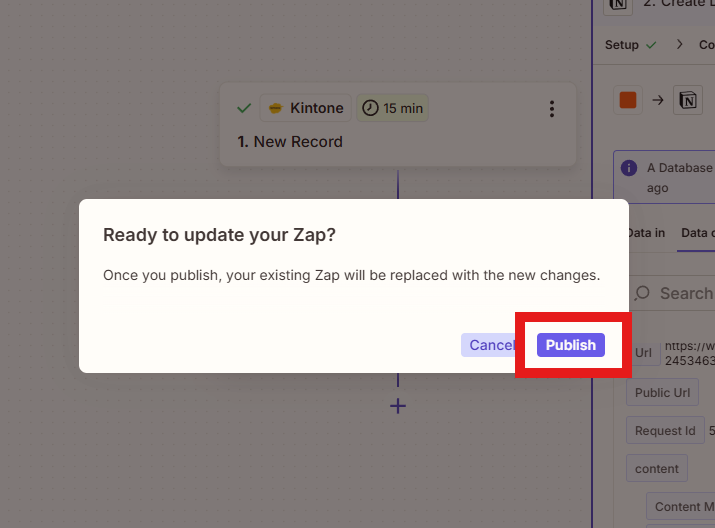Focus the Search field in data panel
The width and height of the screenshot is (715, 528).
click(x=673, y=293)
